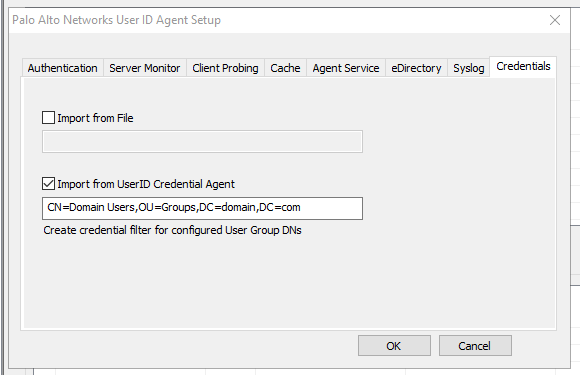Viewport: 580px width, 375px height.
Task: Uncheck Import from UserID Credential Agent
Action: coord(48,183)
